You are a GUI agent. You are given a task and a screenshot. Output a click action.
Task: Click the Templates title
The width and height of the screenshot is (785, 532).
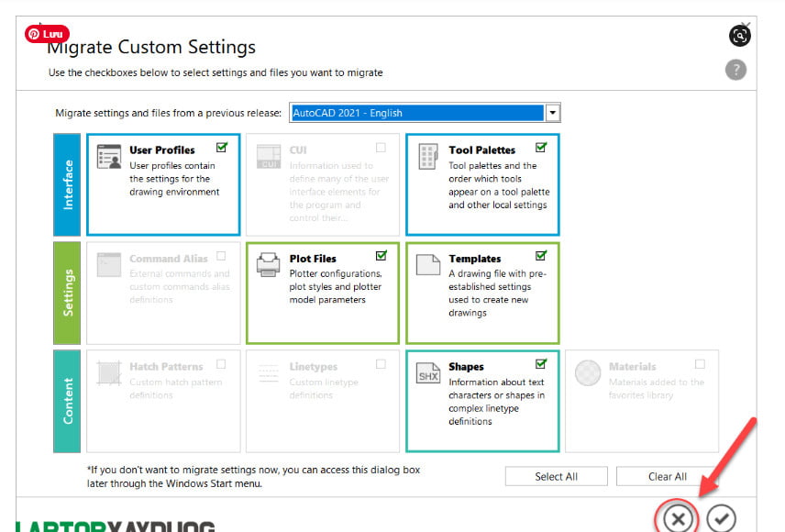[475, 259]
